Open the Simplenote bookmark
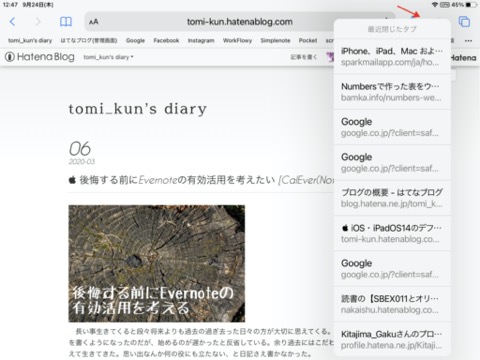The height and width of the screenshot is (360, 480). pyautogui.click(x=275, y=41)
